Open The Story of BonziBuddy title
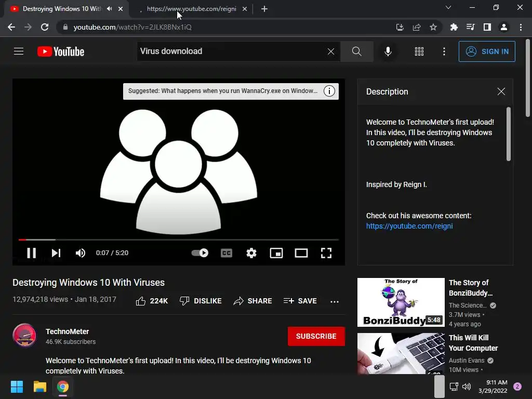 pos(471,288)
